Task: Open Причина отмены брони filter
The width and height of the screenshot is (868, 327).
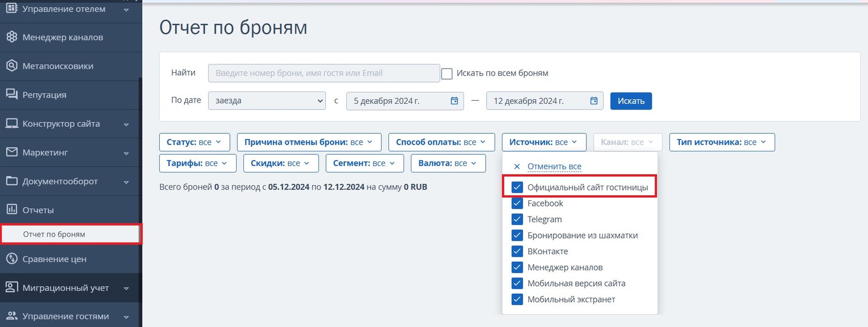Action: click(309, 142)
